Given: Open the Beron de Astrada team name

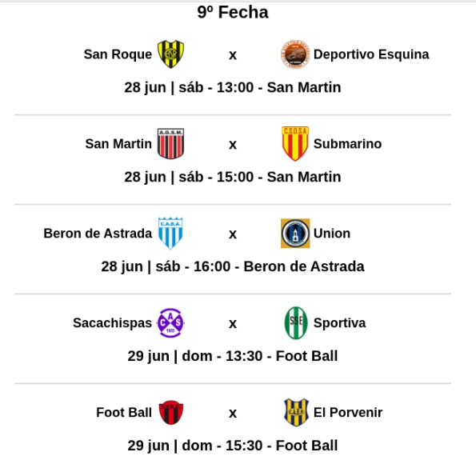Looking at the screenshot, I should [98, 233].
